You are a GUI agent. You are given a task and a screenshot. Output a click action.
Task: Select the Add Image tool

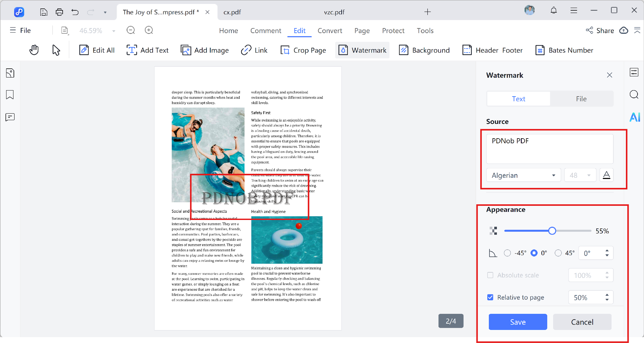[x=205, y=50]
